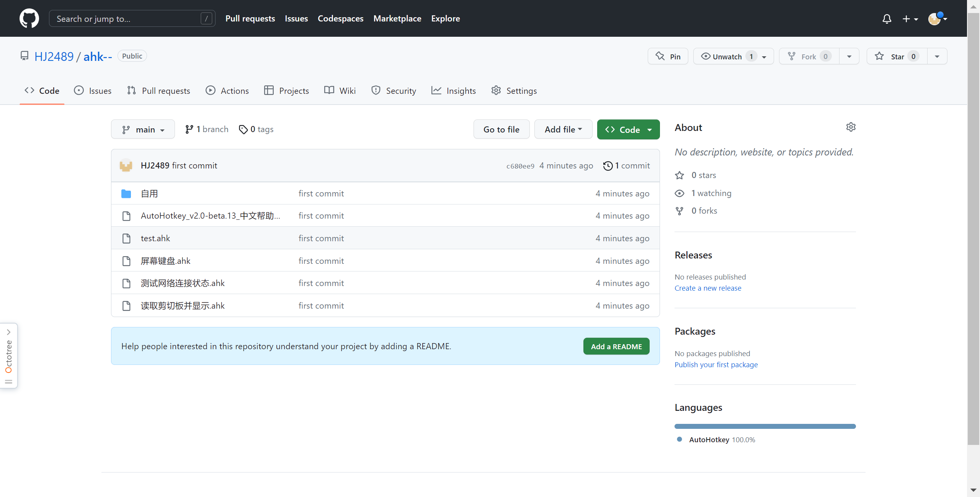Switch to the Insights tab

[x=454, y=91]
